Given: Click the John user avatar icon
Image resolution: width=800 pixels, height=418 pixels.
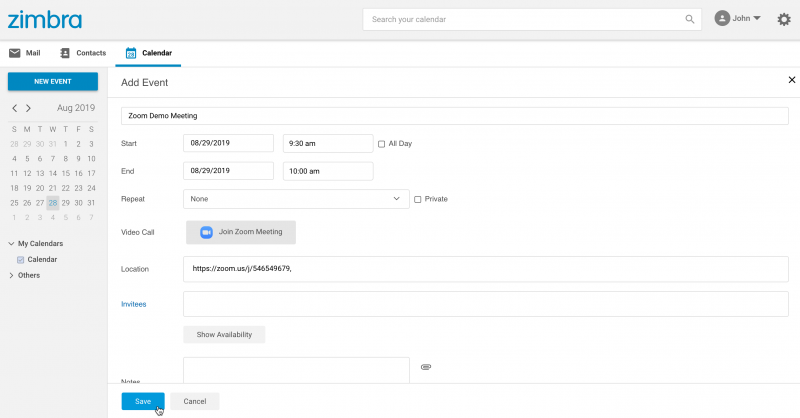Looking at the screenshot, I should pos(722,18).
